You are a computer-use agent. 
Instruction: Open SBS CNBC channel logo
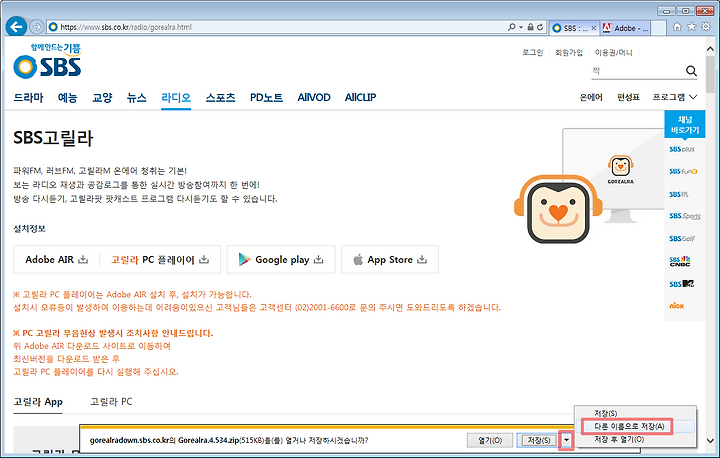coord(680,261)
